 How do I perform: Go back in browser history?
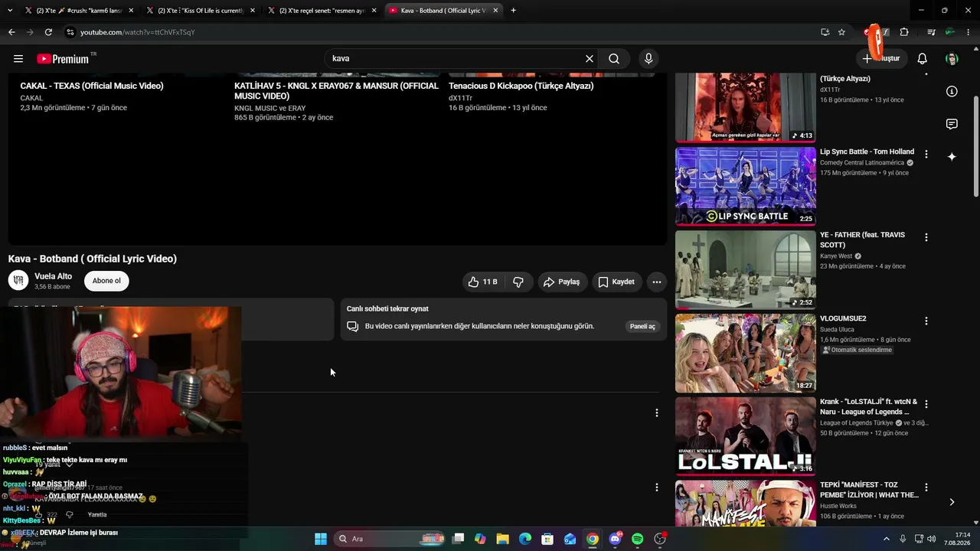(11, 32)
